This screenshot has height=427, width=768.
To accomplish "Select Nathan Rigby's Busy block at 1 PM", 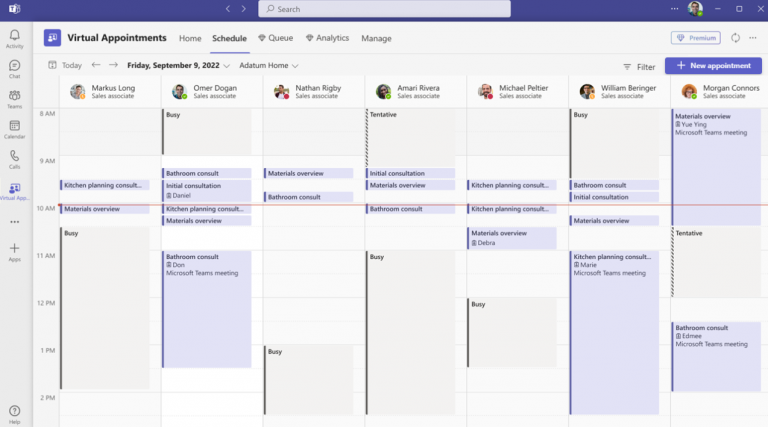I will point(309,380).
